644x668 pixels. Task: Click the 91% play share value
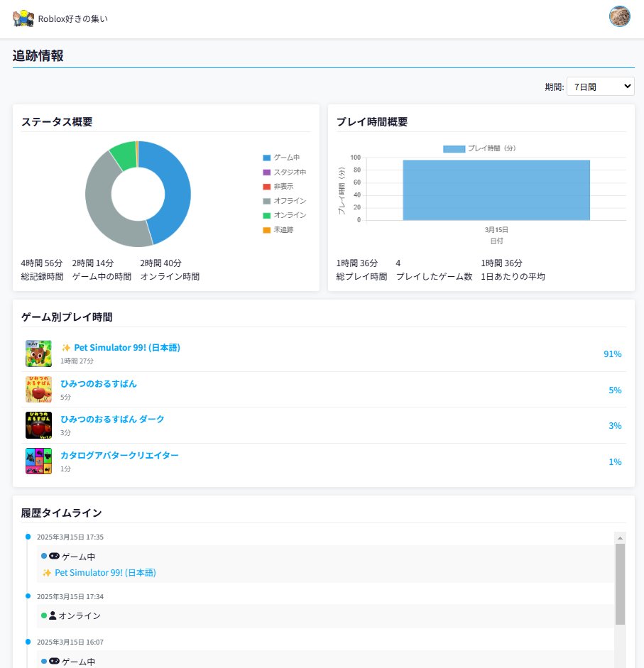(613, 354)
